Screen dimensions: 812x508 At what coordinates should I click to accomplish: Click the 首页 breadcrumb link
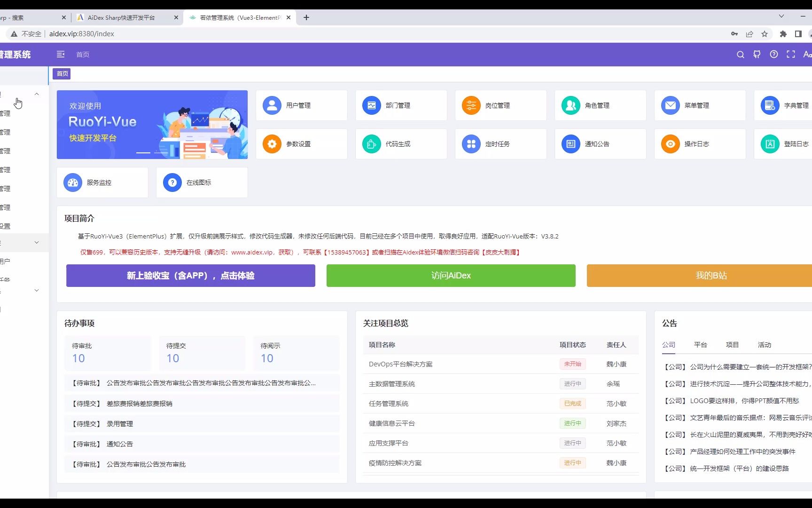point(83,55)
